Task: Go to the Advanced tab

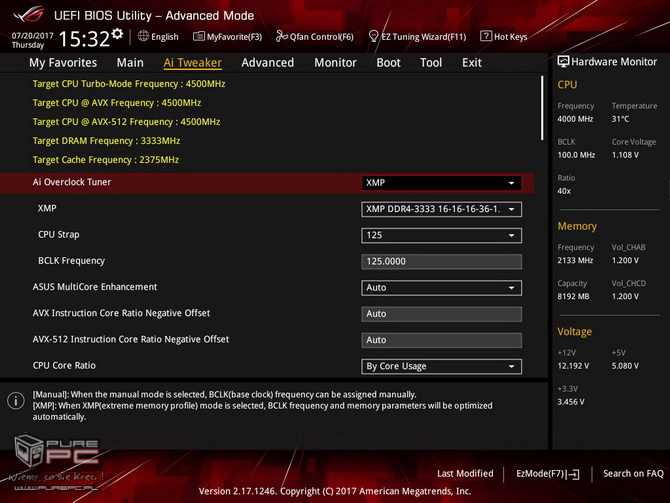Action: tap(267, 63)
